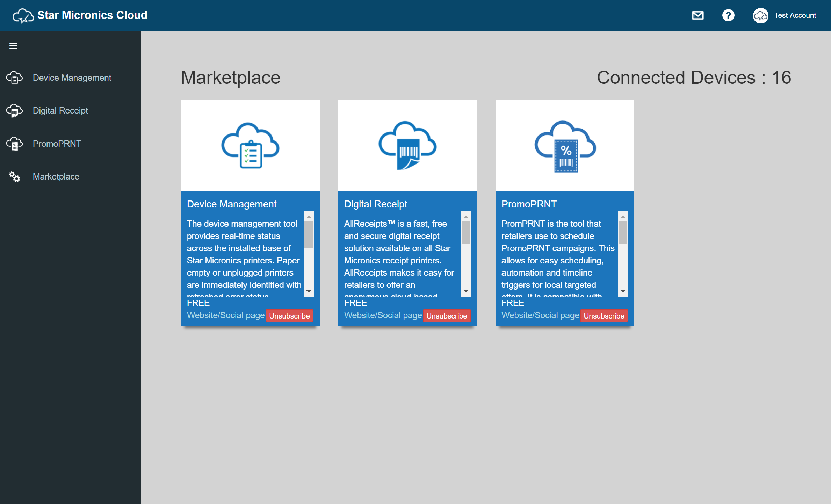This screenshot has width=831, height=504.
Task: Go to Marketplace in the sidebar
Action: 56,177
